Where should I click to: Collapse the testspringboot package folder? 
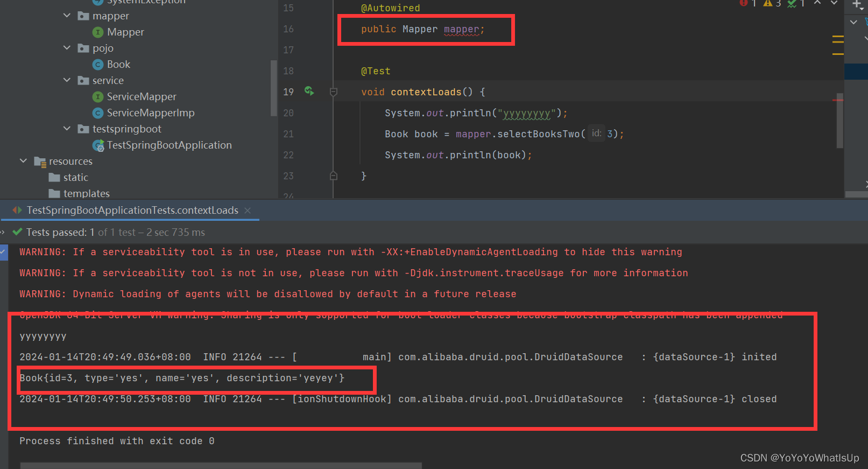(x=67, y=129)
